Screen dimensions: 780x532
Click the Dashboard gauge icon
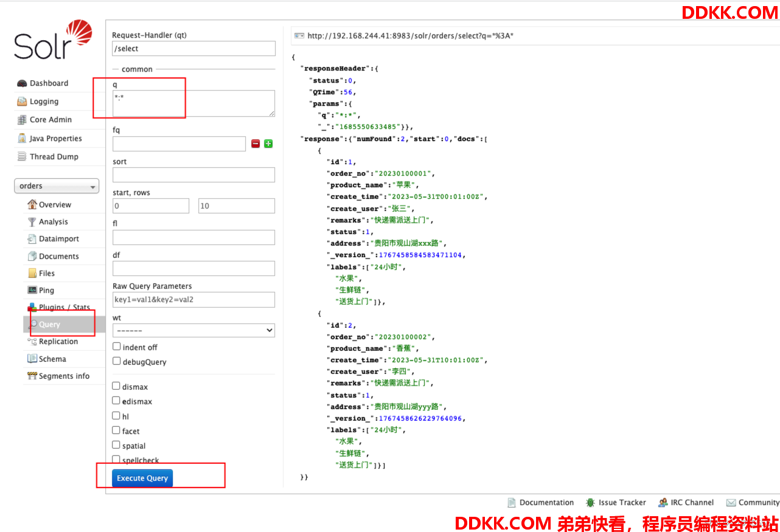[22, 83]
